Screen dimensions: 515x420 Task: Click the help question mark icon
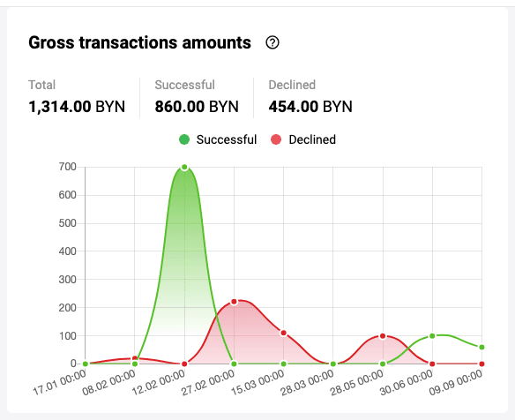(272, 42)
